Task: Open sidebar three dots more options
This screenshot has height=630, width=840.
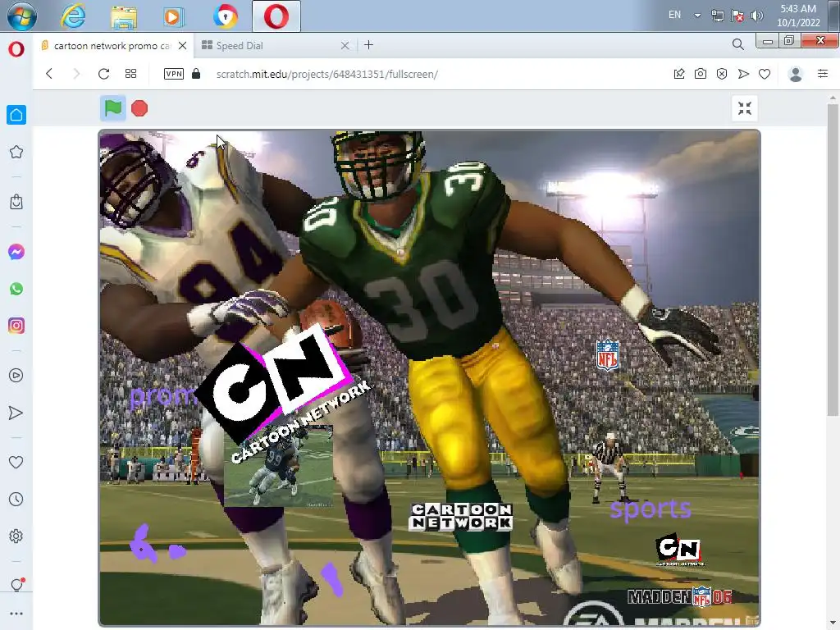Action: 16,614
